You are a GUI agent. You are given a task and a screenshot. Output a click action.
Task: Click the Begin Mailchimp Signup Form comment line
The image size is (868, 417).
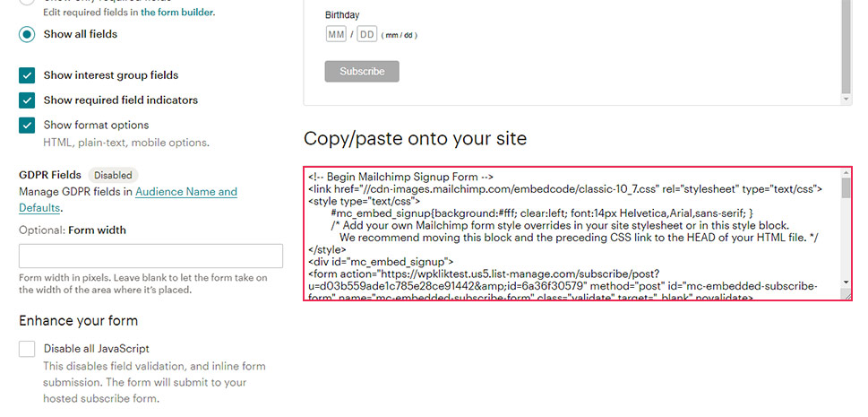click(400, 177)
